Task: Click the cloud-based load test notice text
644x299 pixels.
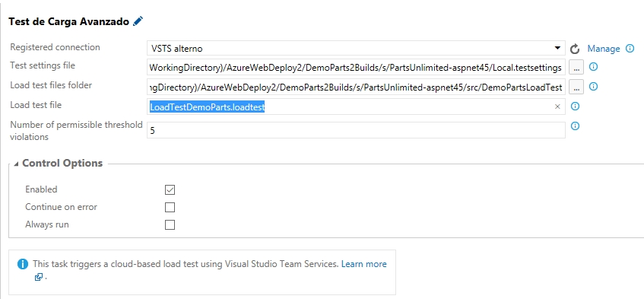Action: (x=186, y=264)
